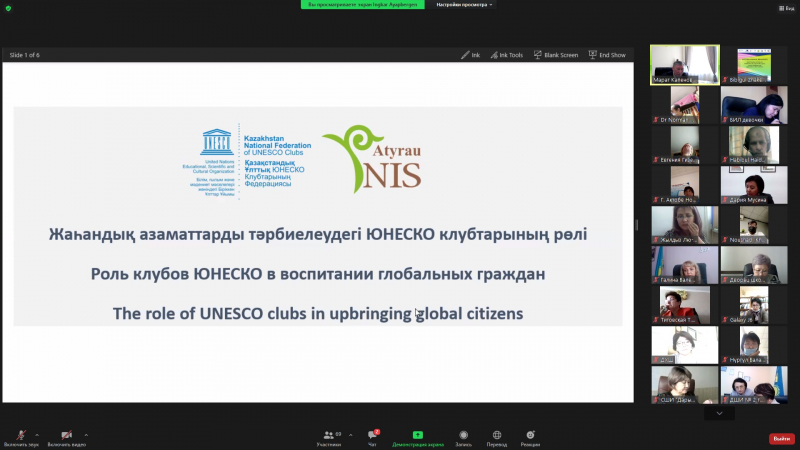Start recording with Запись icon
The image size is (800, 450).
(x=464, y=435)
